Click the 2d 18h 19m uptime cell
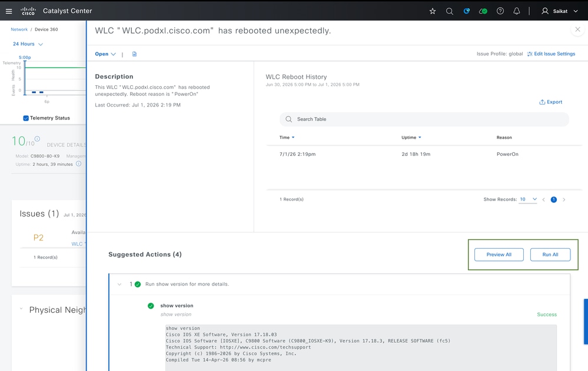588x371 pixels. click(416, 154)
